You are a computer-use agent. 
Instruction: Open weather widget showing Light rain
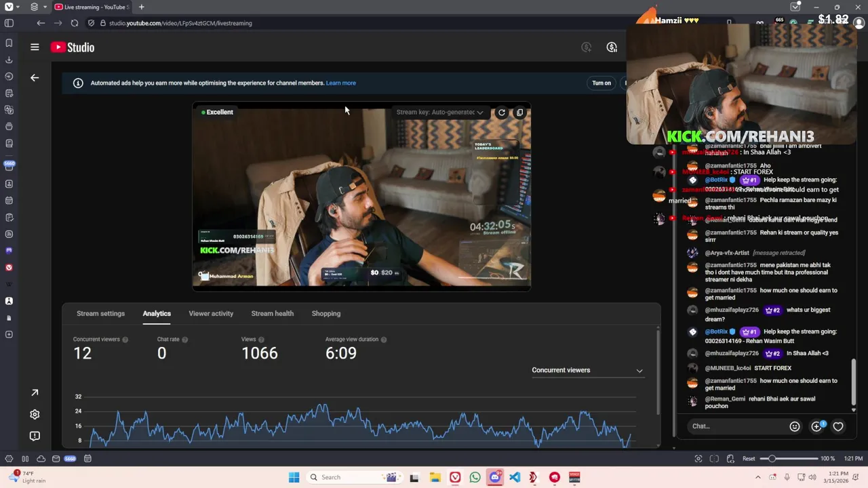pyautogui.click(x=28, y=476)
